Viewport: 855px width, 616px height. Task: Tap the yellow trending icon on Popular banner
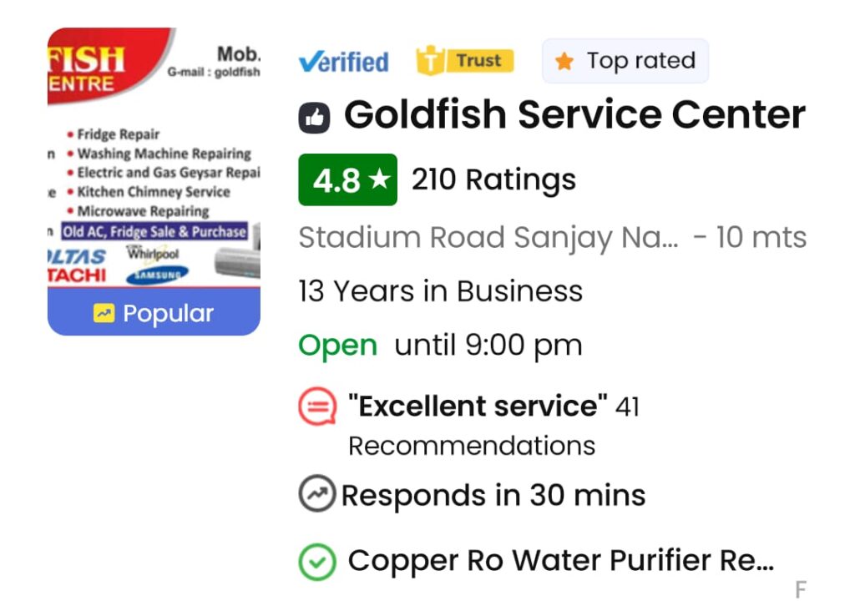[104, 314]
